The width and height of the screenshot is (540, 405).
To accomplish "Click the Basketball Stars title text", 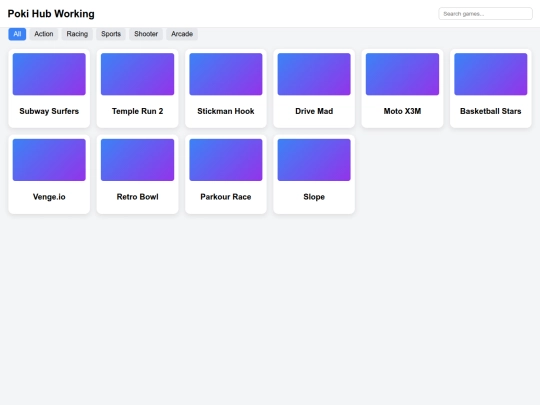I will (x=491, y=111).
